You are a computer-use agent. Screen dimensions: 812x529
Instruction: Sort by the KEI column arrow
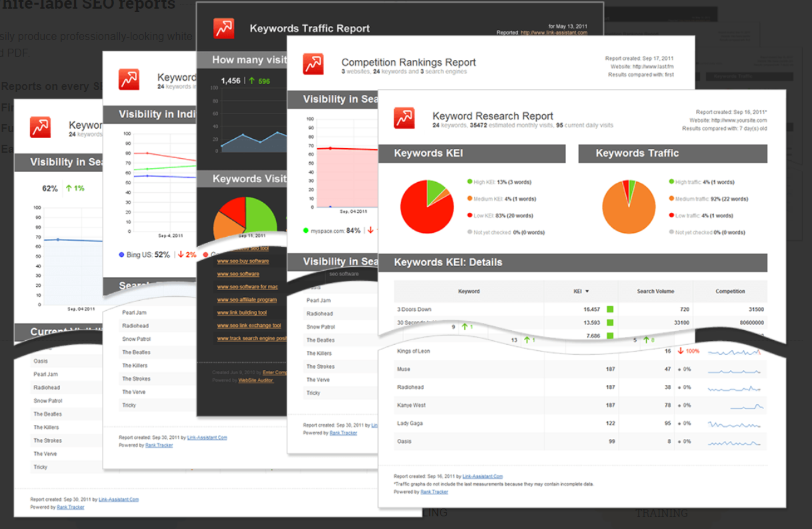pos(587,292)
